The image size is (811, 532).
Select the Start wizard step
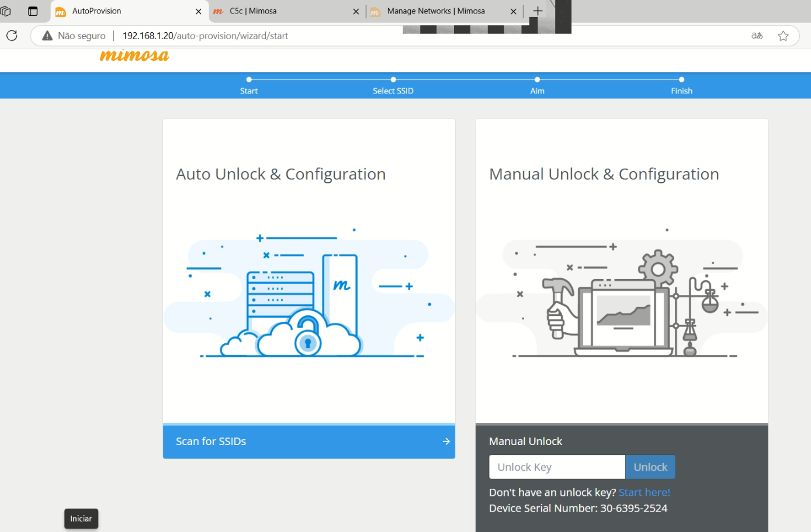(x=249, y=85)
